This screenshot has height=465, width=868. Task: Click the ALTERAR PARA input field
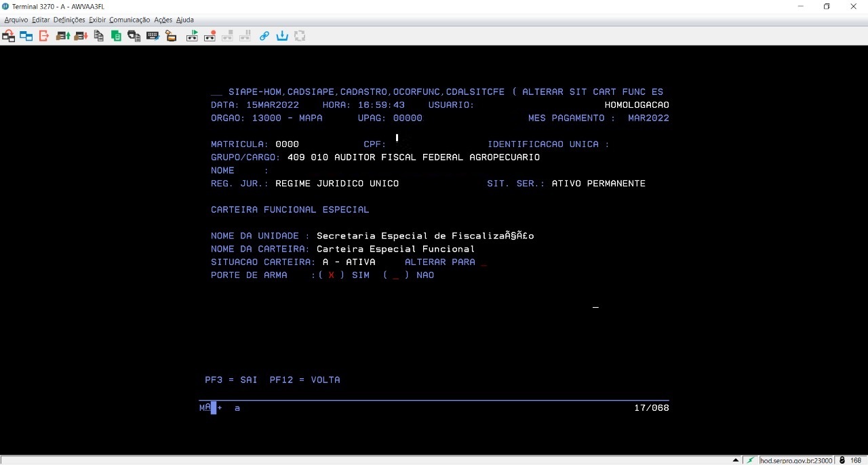(484, 262)
